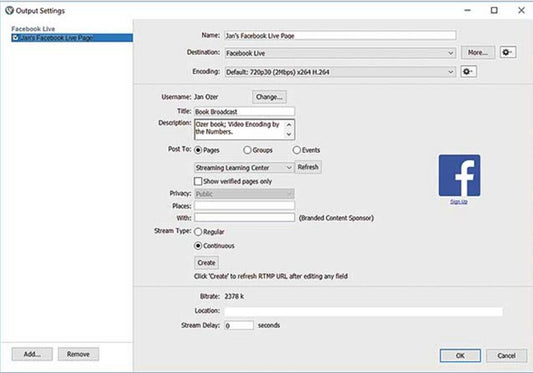Select the Groups radio button
Screen dimensions: 533x373
pyautogui.click(x=247, y=150)
